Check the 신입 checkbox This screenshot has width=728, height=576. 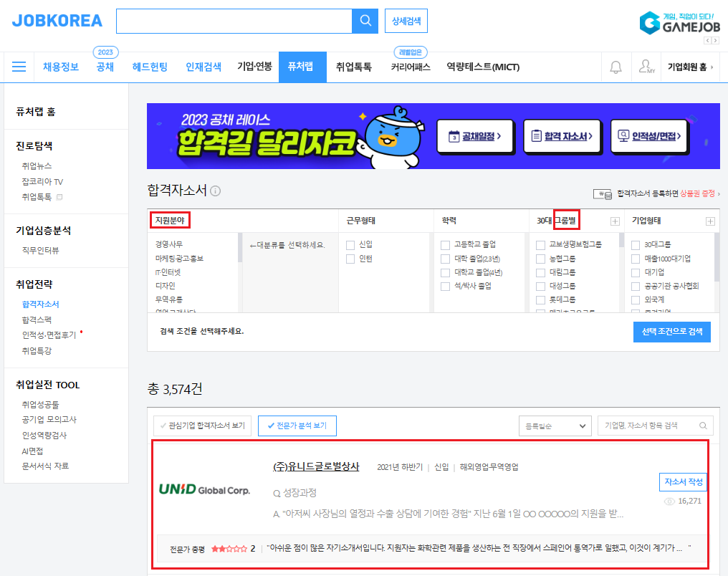click(350, 245)
